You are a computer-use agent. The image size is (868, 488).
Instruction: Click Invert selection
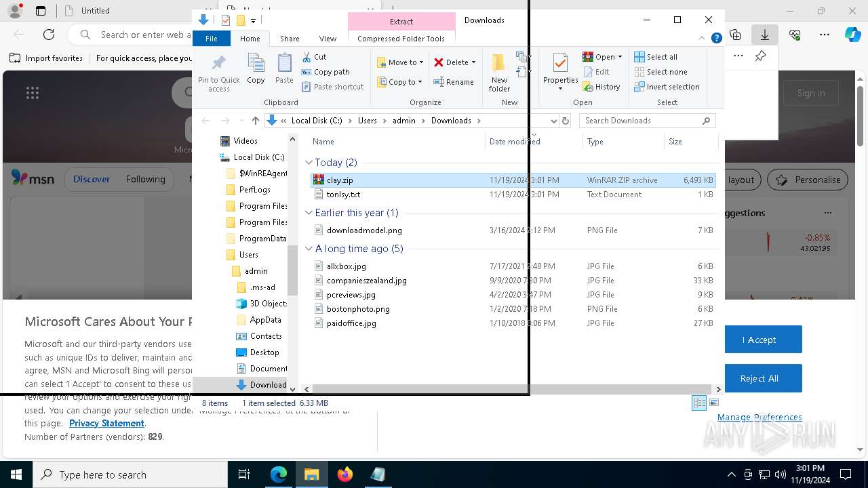tap(667, 87)
